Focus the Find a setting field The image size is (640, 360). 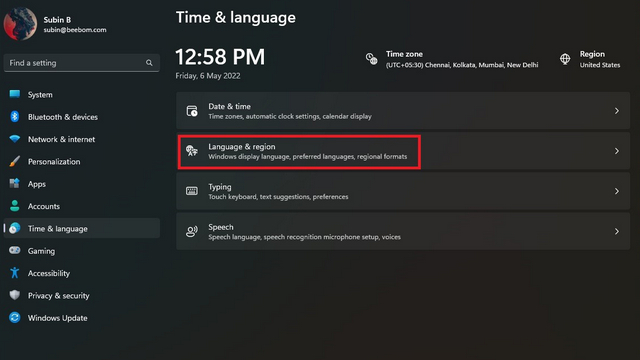point(82,63)
